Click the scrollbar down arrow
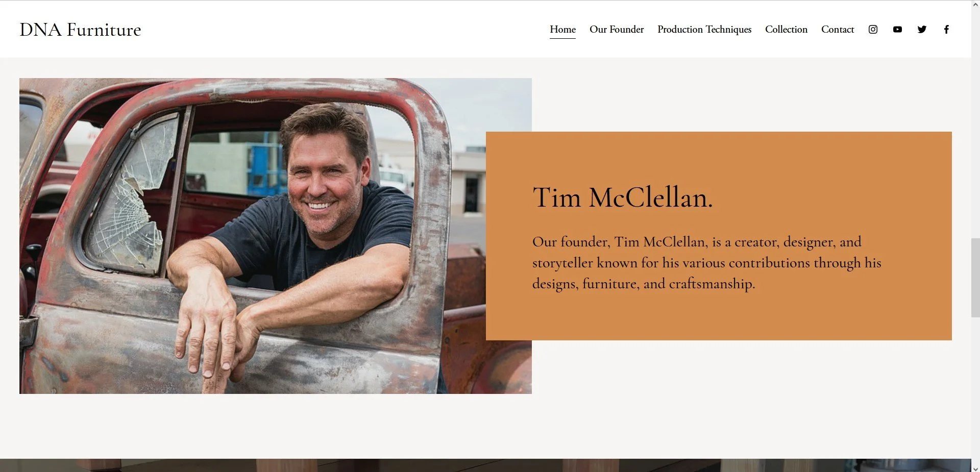Screen dimensions: 980x472 point(975,468)
